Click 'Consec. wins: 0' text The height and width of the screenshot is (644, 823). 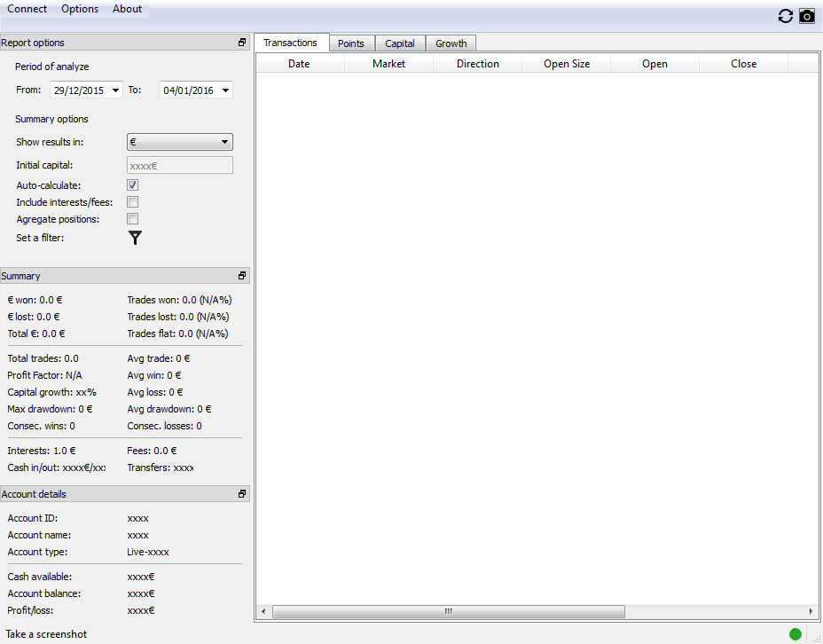(42, 426)
